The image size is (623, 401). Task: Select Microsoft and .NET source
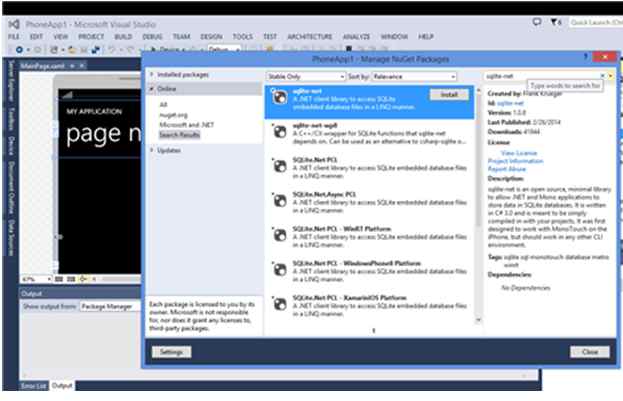186,125
